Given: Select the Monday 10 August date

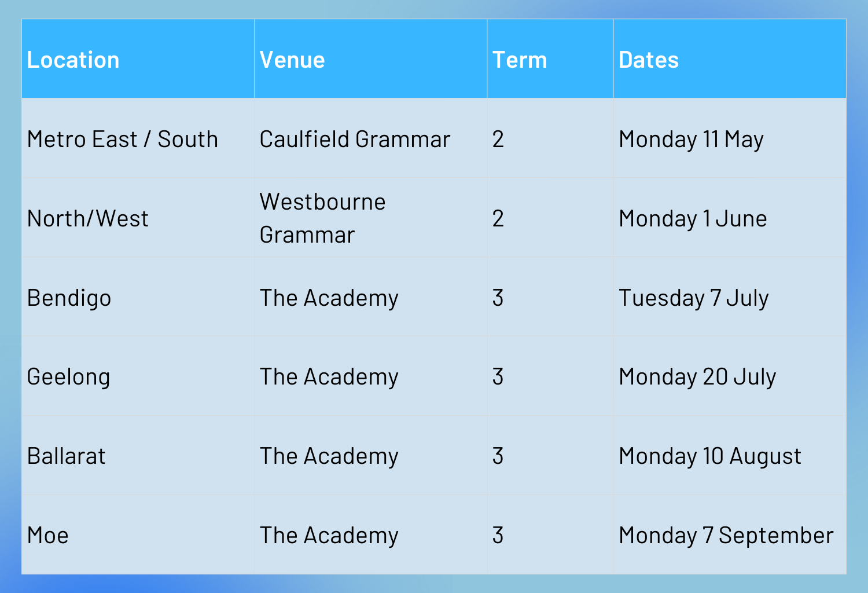Looking at the screenshot, I should click(x=710, y=456).
